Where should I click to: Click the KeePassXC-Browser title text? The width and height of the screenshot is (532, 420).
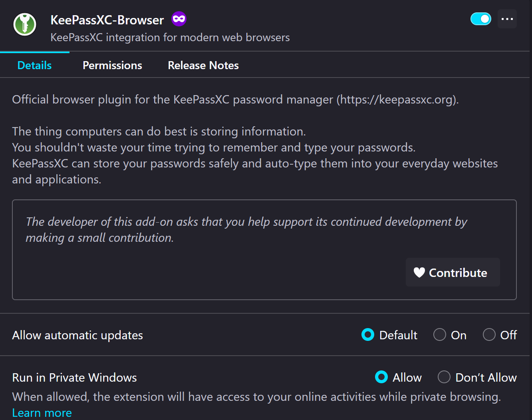coord(107,20)
